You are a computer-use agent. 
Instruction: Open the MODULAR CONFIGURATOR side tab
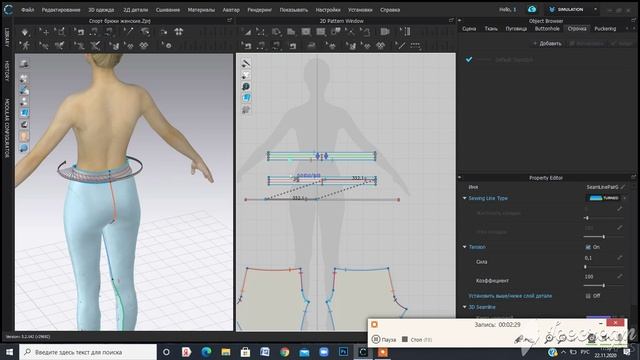tap(7, 128)
